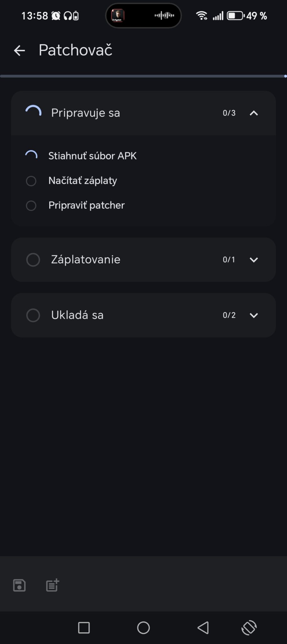Tap the Záplatovanie section title

[85, 260]
